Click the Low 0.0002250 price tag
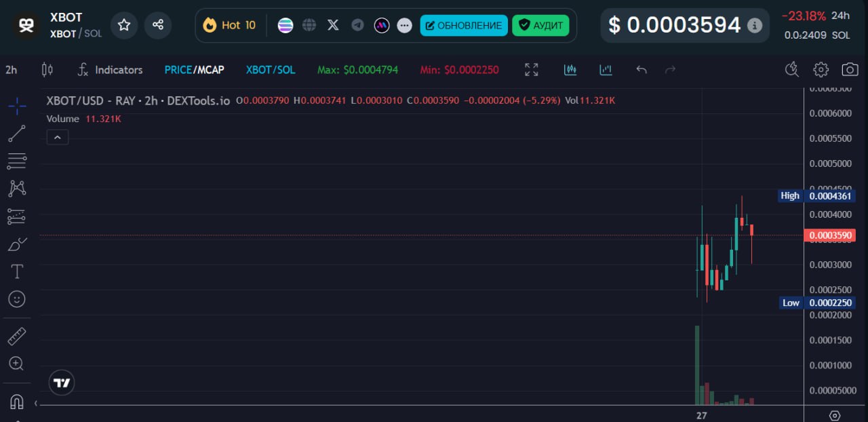Screen dimensions: 868x422 tap(816, 303)
